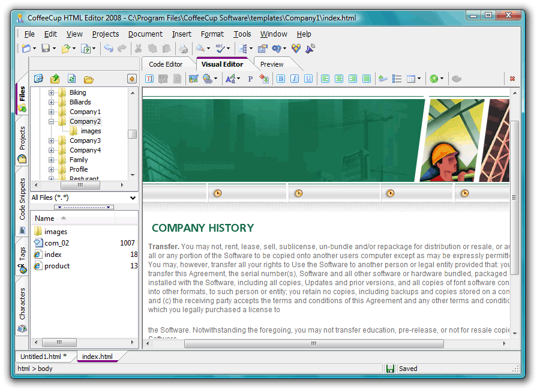Screen dimensions: 540x392
Task: Click the Save floppy disk icon
Action: pyautogui.click(x=46, y=49)
